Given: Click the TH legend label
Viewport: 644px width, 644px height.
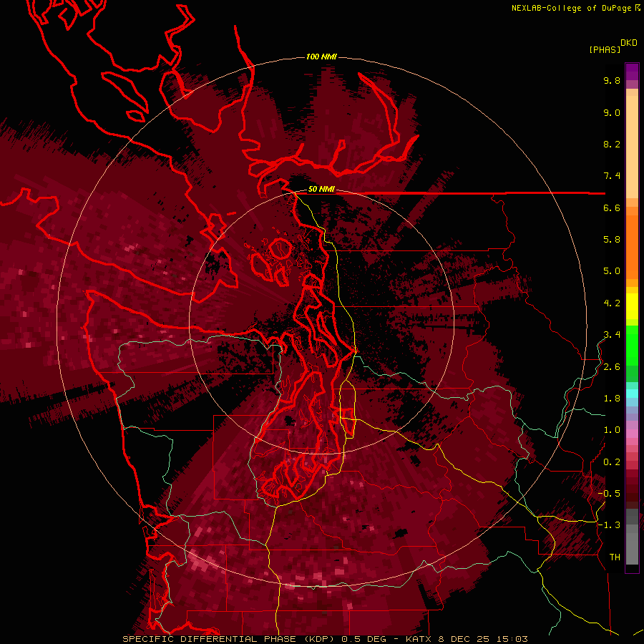Looking at the screenshot, I should click(x=615, y=557).
